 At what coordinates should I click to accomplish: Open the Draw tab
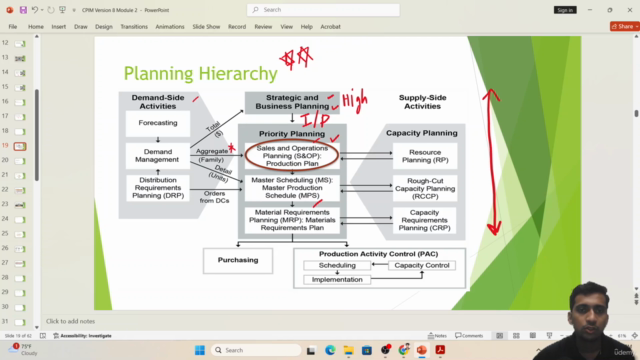click(x=81, y=27)
